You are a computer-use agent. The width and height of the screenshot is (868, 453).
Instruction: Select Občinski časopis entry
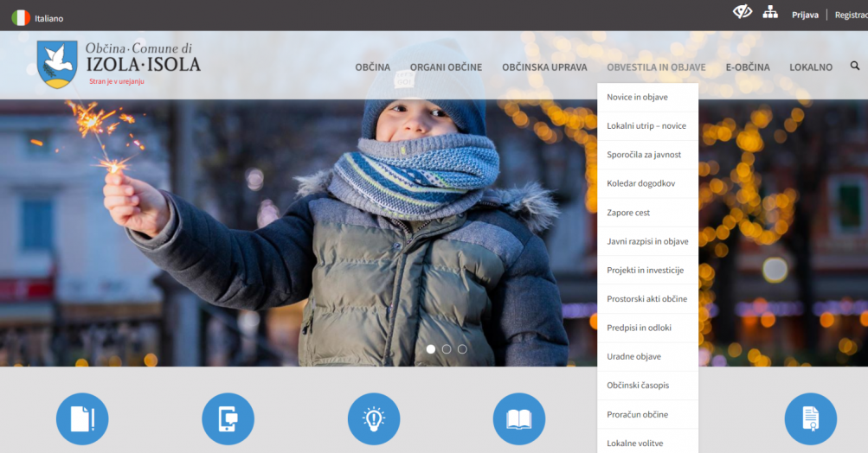647,386
